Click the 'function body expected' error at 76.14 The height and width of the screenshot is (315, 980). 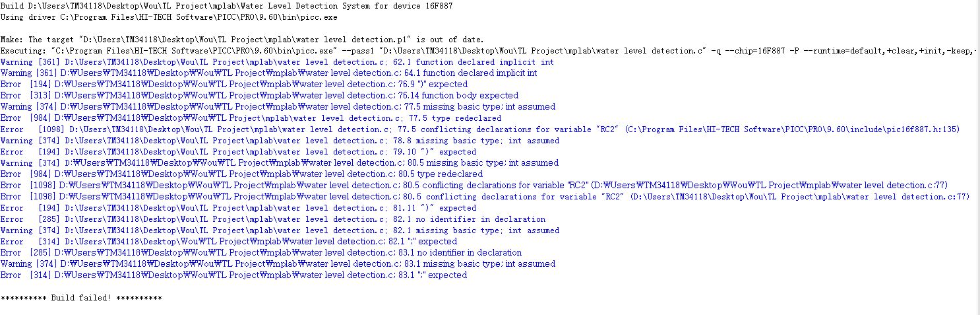point(260,96)
